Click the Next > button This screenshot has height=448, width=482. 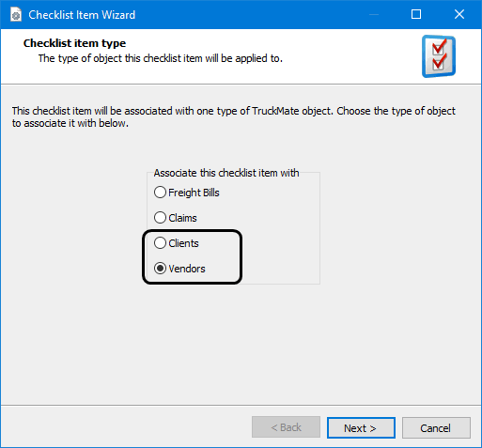(361, 427)
